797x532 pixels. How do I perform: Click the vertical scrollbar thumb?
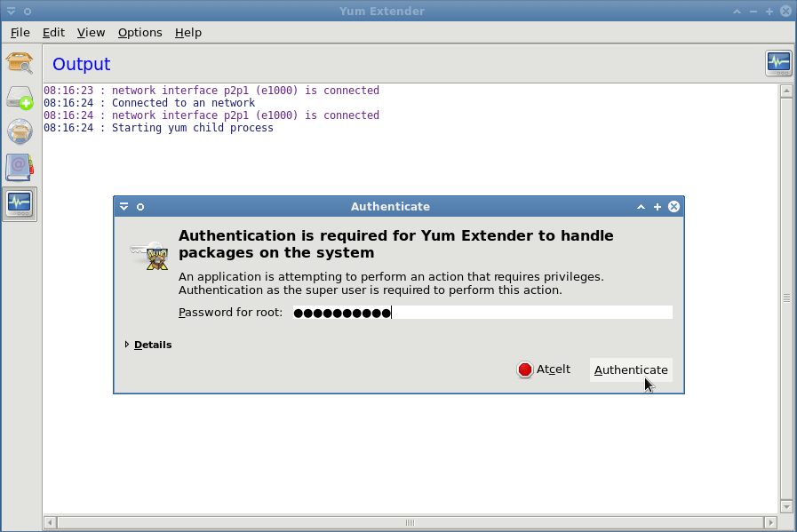[786, 298]
